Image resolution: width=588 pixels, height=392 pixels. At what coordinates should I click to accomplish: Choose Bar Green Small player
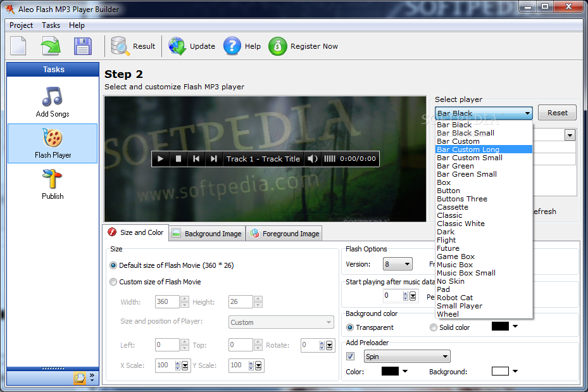[x=484, y=174]
